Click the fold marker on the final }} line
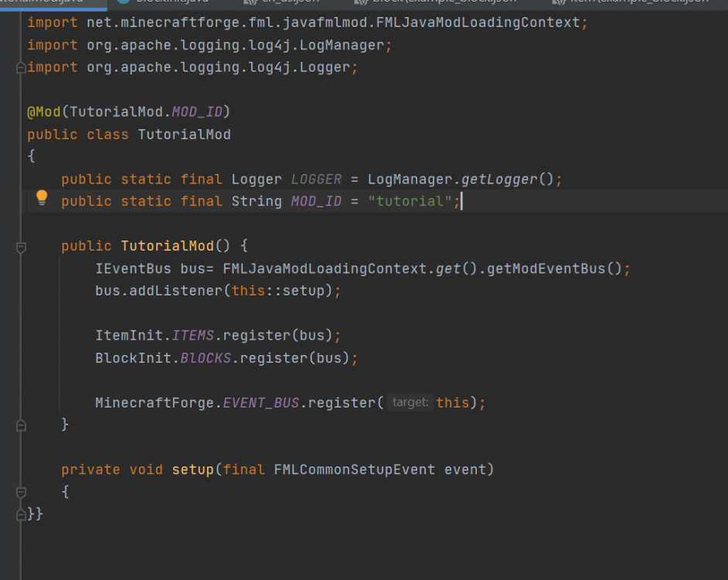 pos(21,514)
